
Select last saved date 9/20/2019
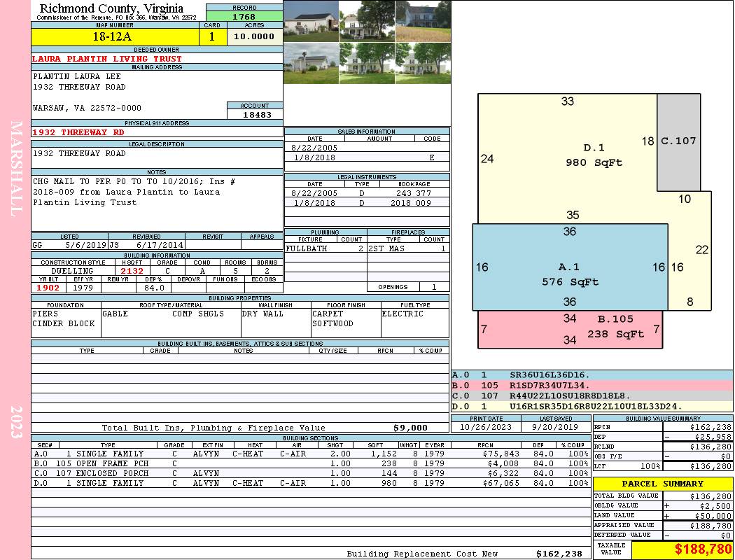[x=556, y=428]
